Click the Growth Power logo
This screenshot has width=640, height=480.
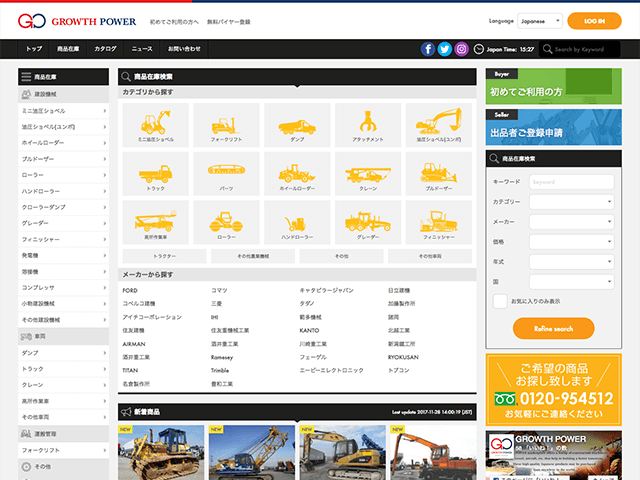[77, 21]
